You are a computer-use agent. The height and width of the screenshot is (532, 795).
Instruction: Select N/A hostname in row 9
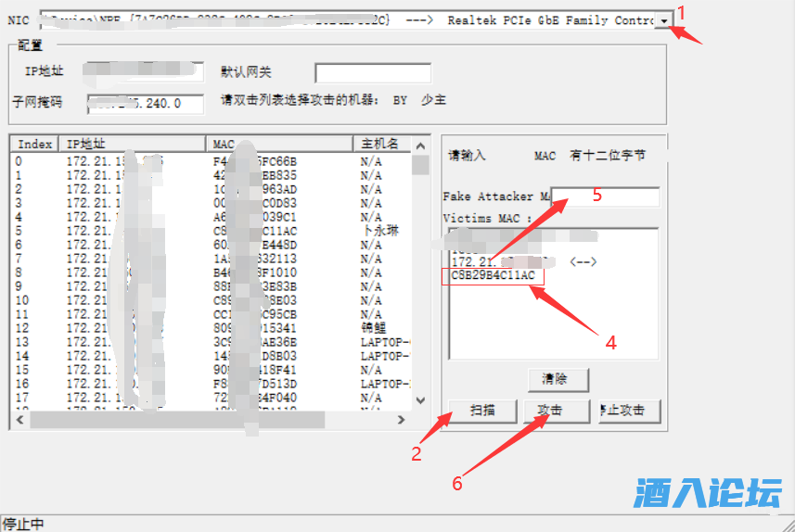click(371, 286)
